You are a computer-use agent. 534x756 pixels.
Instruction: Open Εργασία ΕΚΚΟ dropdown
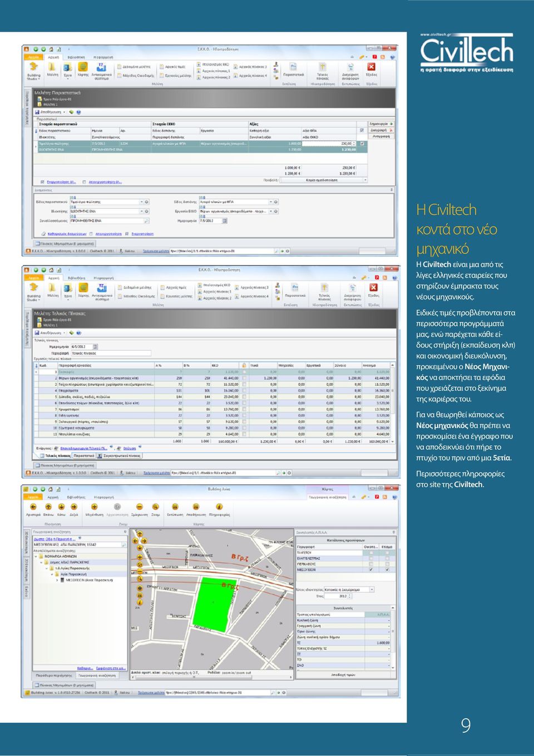(x=271, y=212)
